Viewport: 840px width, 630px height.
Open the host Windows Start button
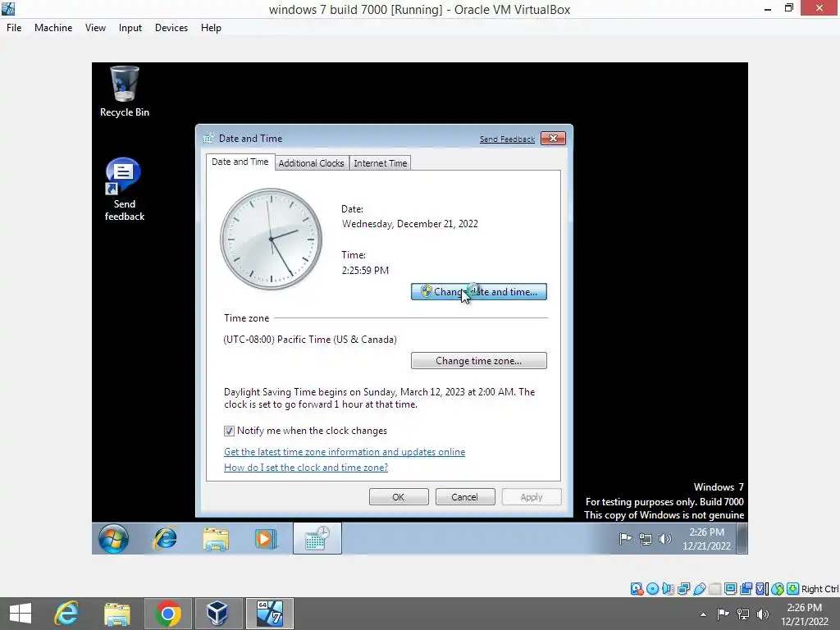pos(21,614)
